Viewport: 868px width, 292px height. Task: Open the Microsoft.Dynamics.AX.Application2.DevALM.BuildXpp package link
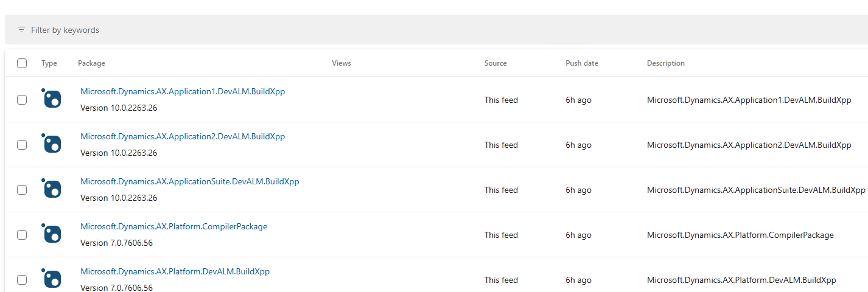click(x=183, y=137)
